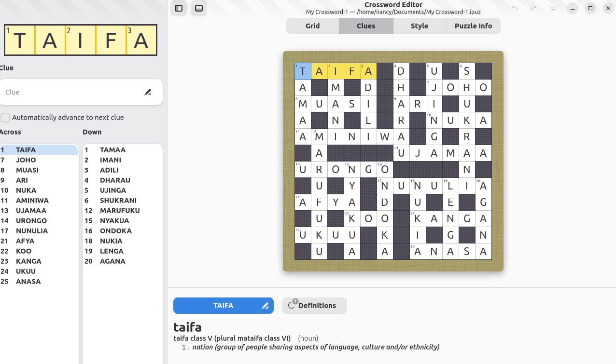Screen dimensions: 616x364
Task: Click the redo arrow in the header
Action: pos(533,8)
